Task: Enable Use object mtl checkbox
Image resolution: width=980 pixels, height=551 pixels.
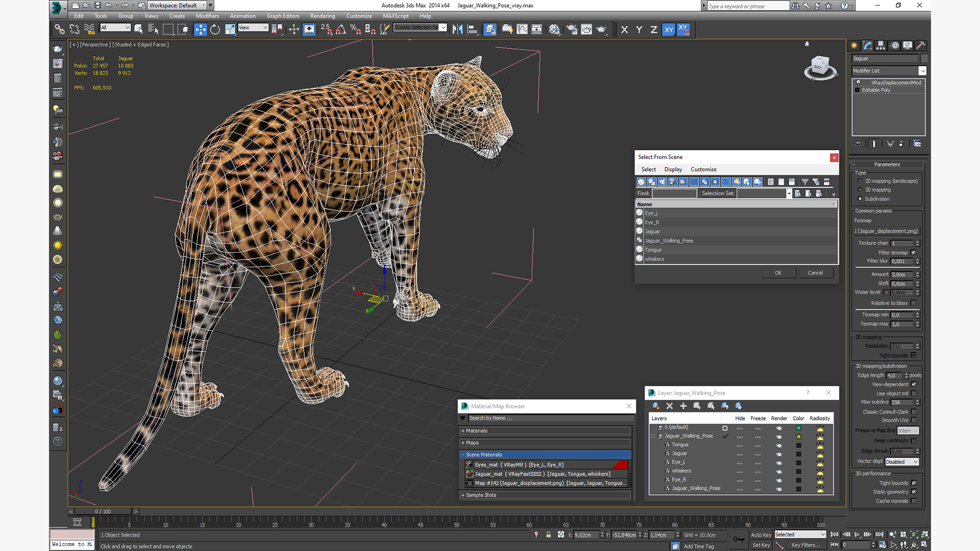Action: [x=914, y=393]
